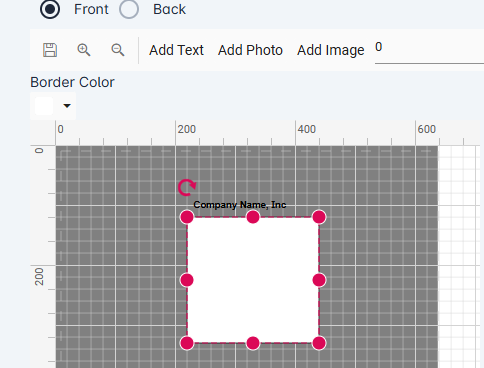Click the white Border Color swatch

44,106
